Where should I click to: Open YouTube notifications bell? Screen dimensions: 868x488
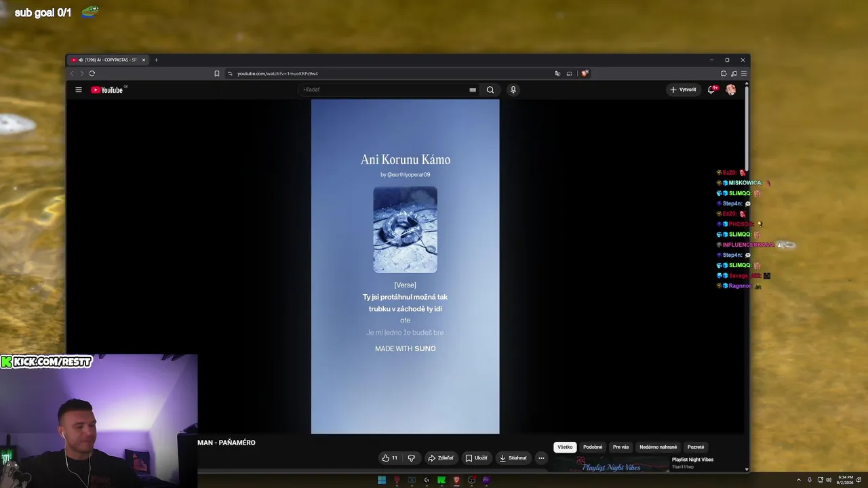pyautogui.click(x=711, y=89)
